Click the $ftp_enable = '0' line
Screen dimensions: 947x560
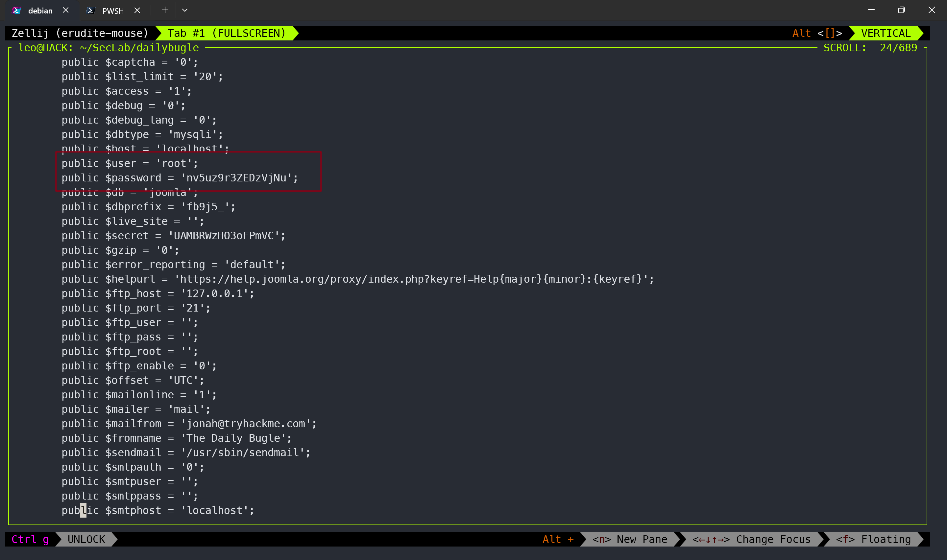[x=139, y=366]
